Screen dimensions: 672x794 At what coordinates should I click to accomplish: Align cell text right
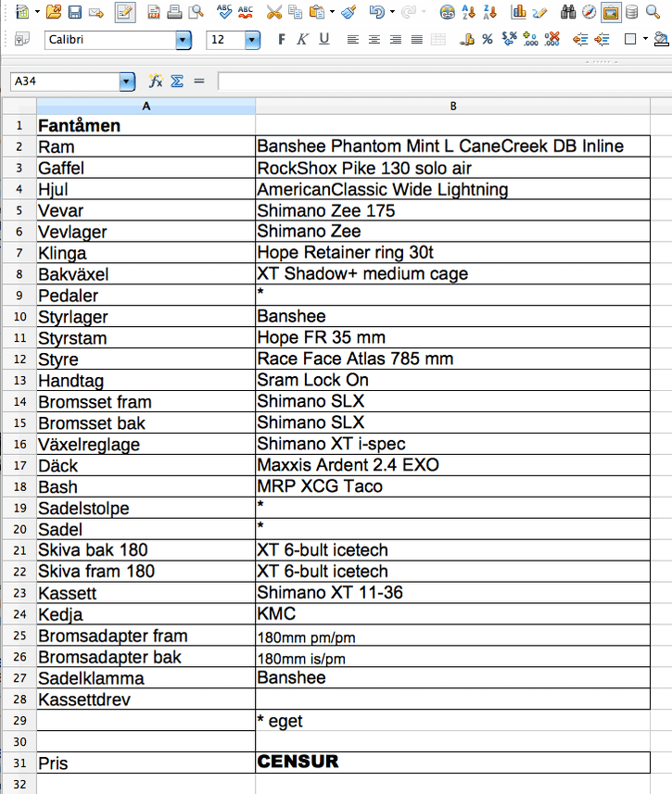tap(395, 39)
